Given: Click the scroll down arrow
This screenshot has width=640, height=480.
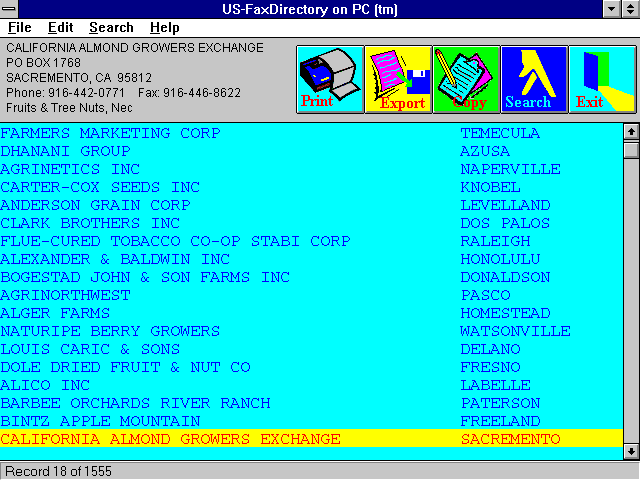Looking at the screenshot, I should [631, 451].
